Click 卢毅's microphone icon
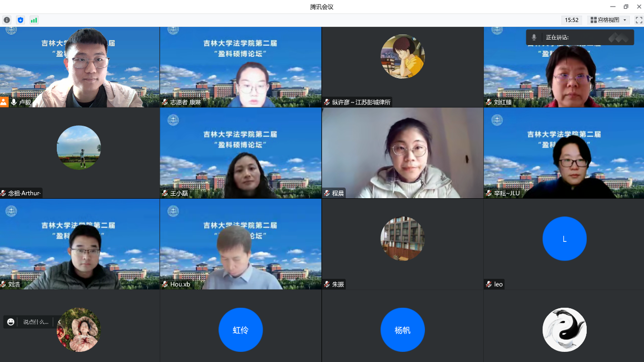 [x=14, y=102]
